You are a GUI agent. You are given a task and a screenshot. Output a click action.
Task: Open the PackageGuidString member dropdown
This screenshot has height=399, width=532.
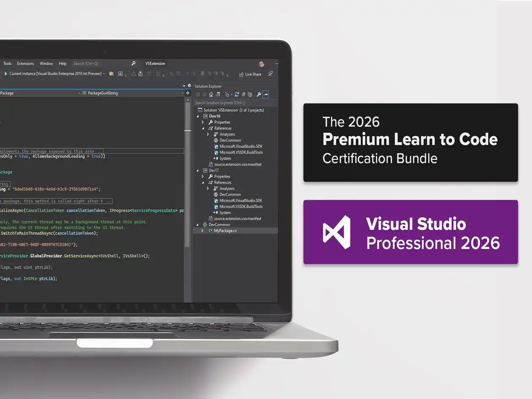pos(183,93)
